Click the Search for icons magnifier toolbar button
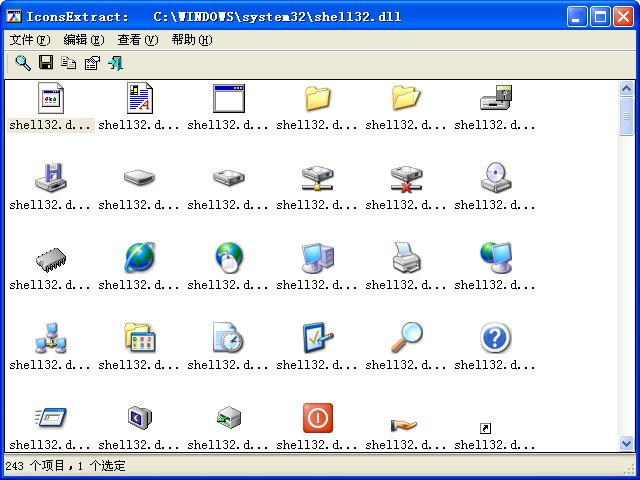Viewport: 640px width, 480px height. (x=23, y=63)
